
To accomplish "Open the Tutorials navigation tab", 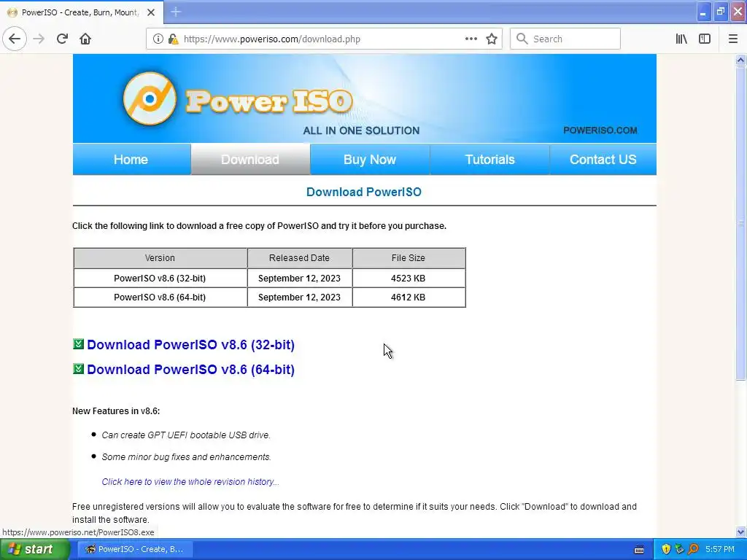I will (x=489, y=160).
